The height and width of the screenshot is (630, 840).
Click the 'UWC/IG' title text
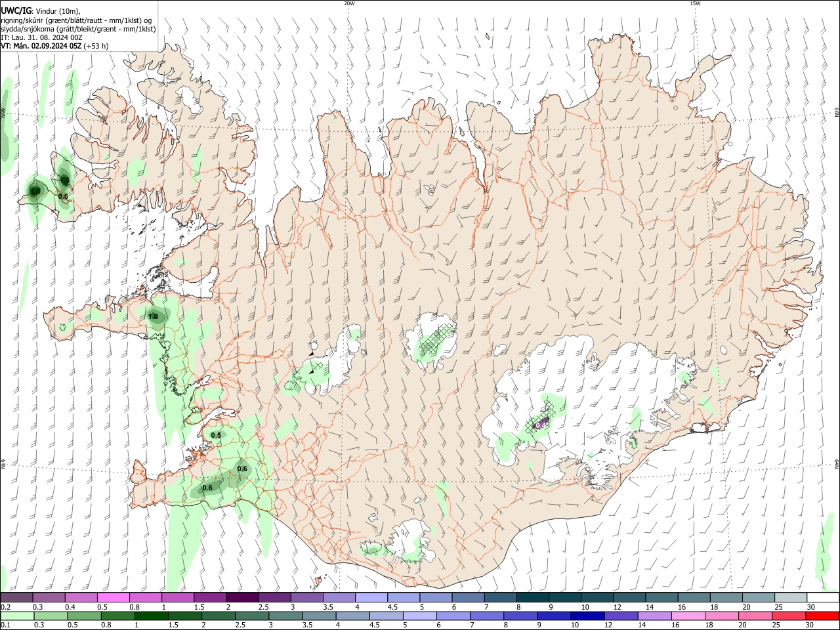[x=16, y=10]
